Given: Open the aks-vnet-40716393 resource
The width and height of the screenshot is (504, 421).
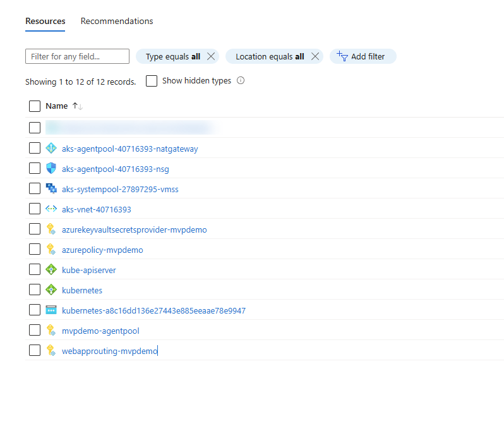Looking at the screenshot, I should [x=97, y=210].
